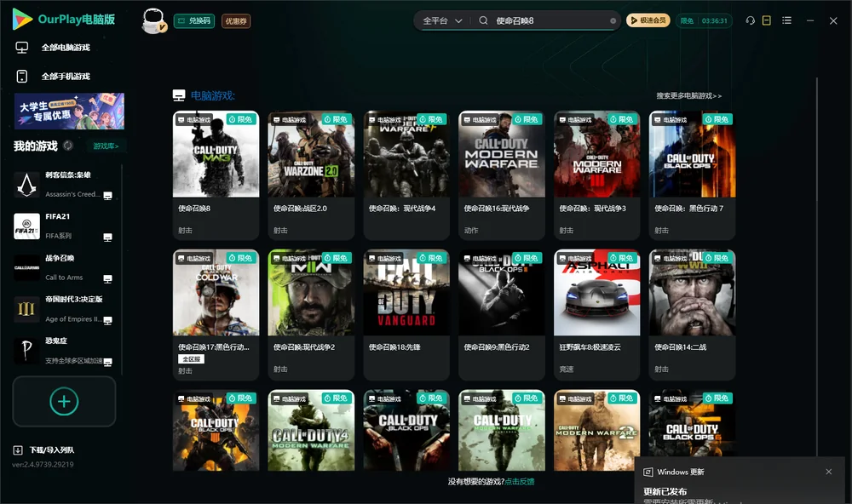Open 使命召唤17 Cold War card

point(216,315)
